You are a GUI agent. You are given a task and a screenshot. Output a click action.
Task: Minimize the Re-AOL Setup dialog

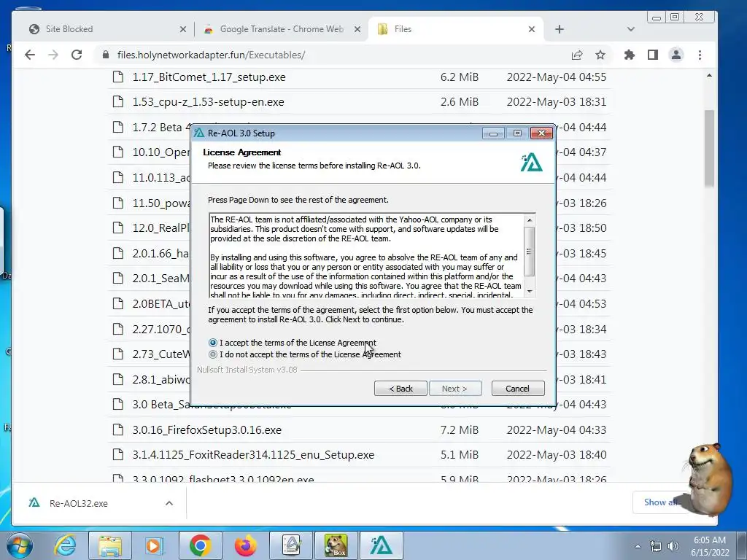(493, 133)
